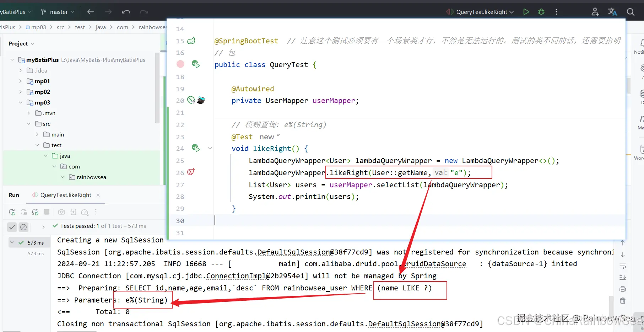Click the print icon in console sidebar
This screenshot has width=644, height=332.
[623, 289]
